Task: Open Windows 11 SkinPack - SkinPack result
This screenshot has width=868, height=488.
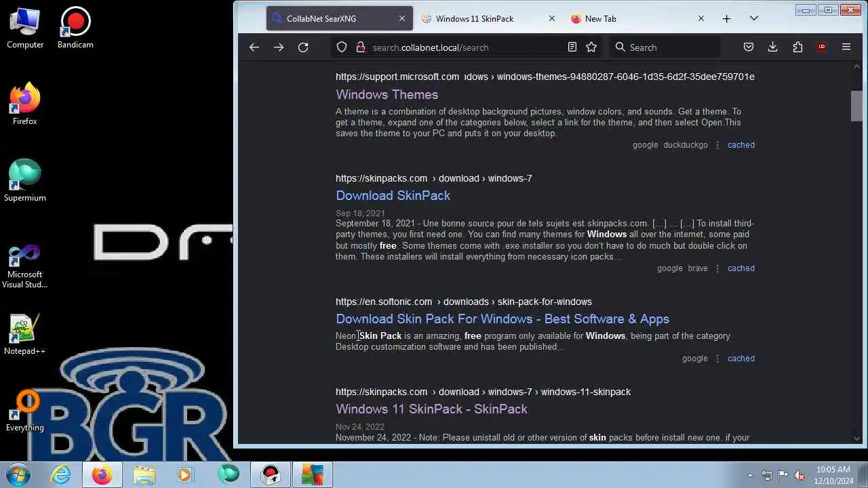Action: click(x=431, y=409)
